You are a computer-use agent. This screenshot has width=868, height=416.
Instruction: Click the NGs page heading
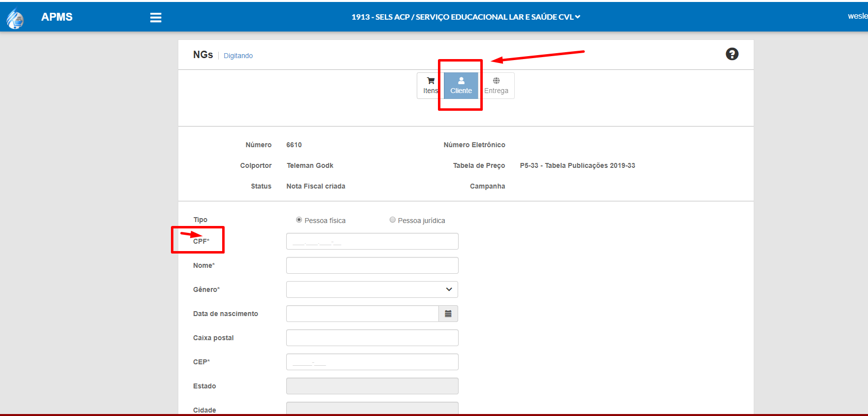(x=203, y=55)
